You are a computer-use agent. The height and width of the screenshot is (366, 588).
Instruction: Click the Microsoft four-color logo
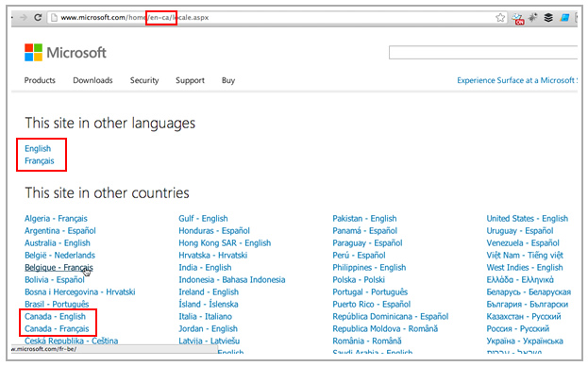point(33,53)
